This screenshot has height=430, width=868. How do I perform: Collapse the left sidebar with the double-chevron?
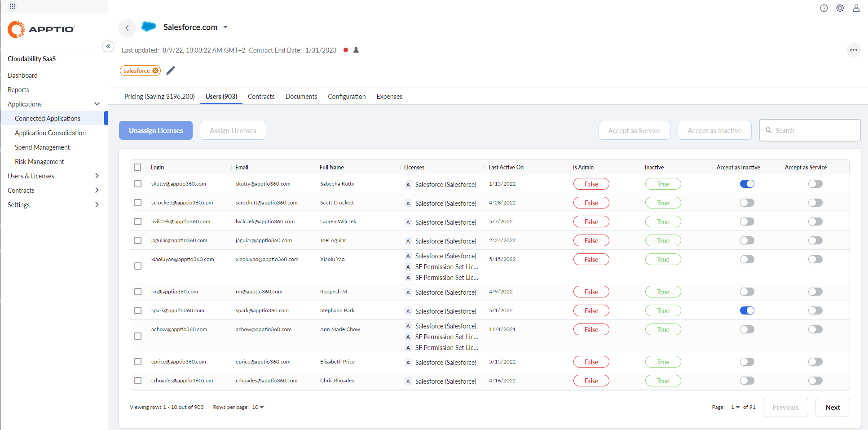tap(108, 46)
